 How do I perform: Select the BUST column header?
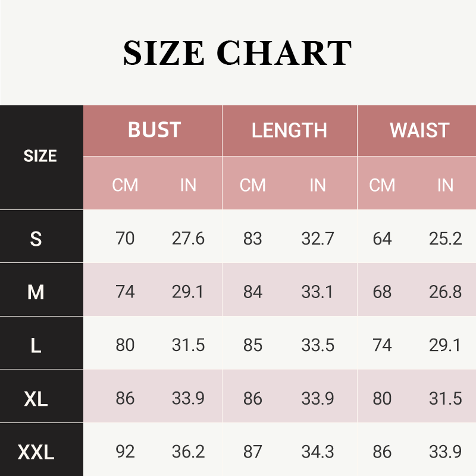click(x=154, y=130)
